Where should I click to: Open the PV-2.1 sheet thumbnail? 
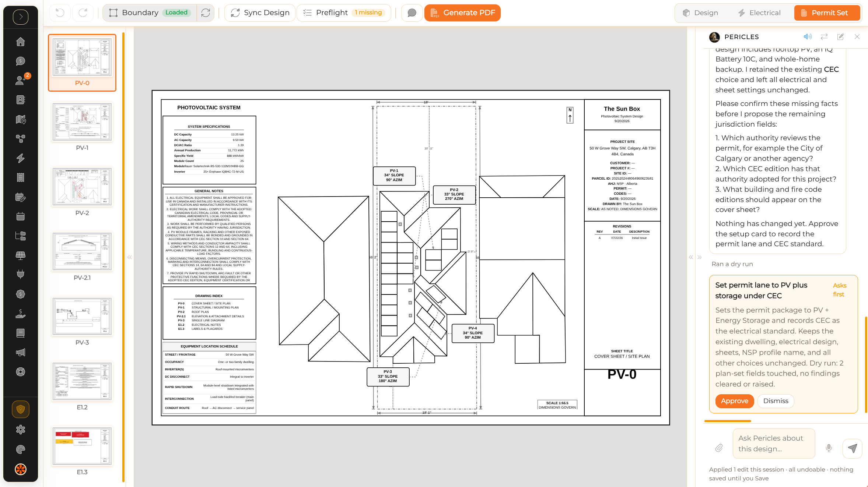82,257
